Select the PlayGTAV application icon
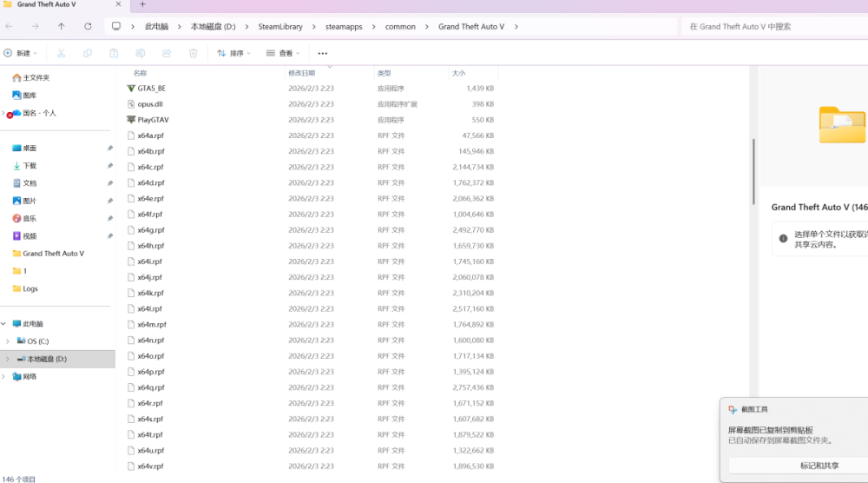 tap(131, 120)
